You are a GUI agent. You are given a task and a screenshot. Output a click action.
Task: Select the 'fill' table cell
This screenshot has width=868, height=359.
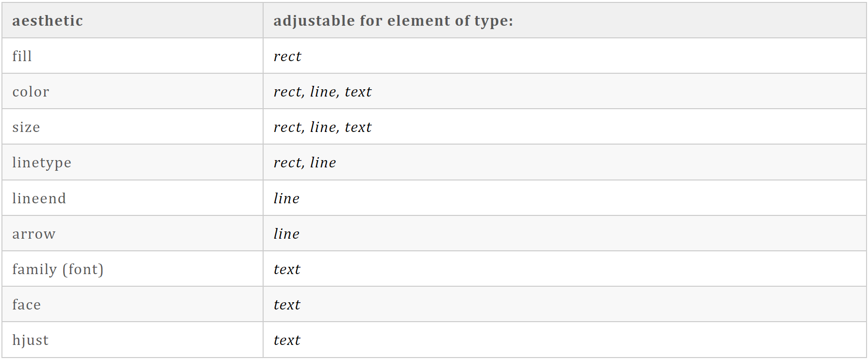click(x=133, y=56)
